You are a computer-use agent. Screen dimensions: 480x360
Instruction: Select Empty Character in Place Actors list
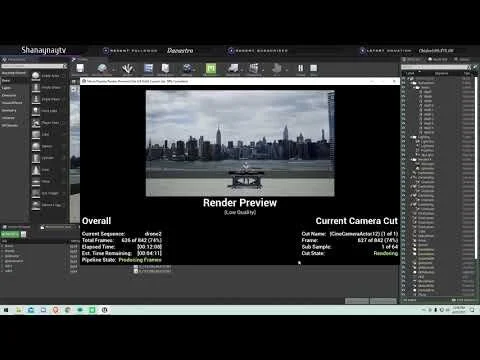click(48, 88)
